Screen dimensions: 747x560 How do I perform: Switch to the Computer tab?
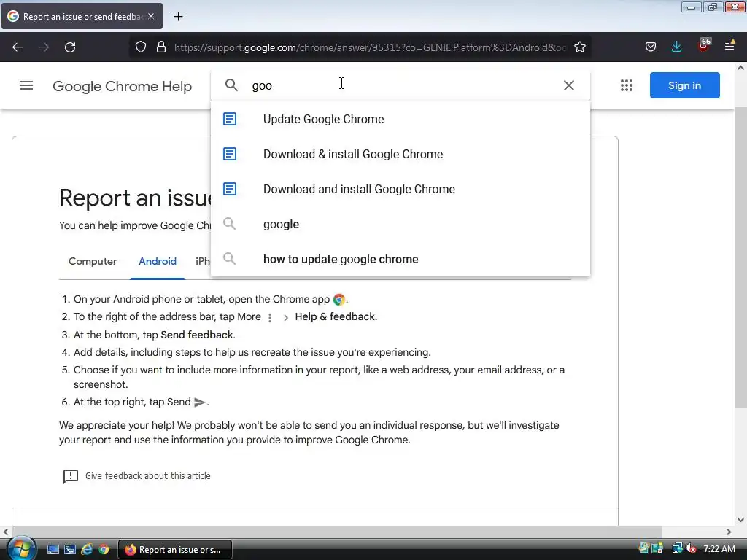click(93, 262)
